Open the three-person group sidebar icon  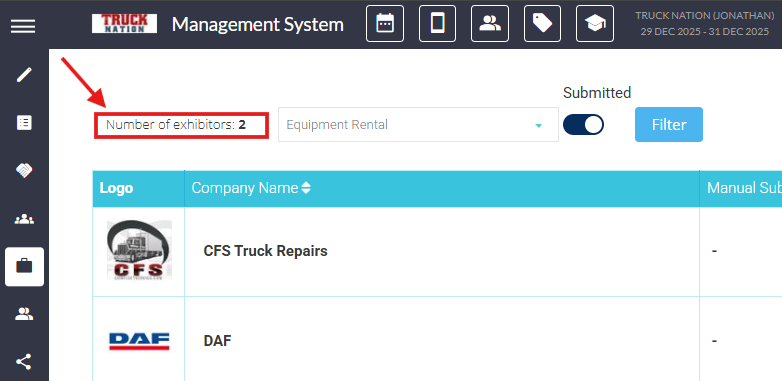(x=24, y=219)
